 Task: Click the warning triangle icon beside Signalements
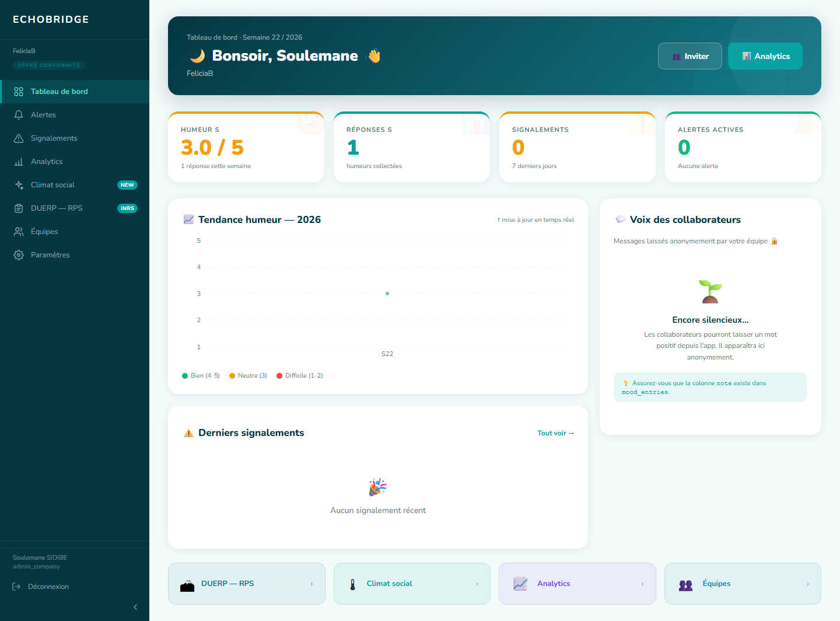click(x=19, y=138)
